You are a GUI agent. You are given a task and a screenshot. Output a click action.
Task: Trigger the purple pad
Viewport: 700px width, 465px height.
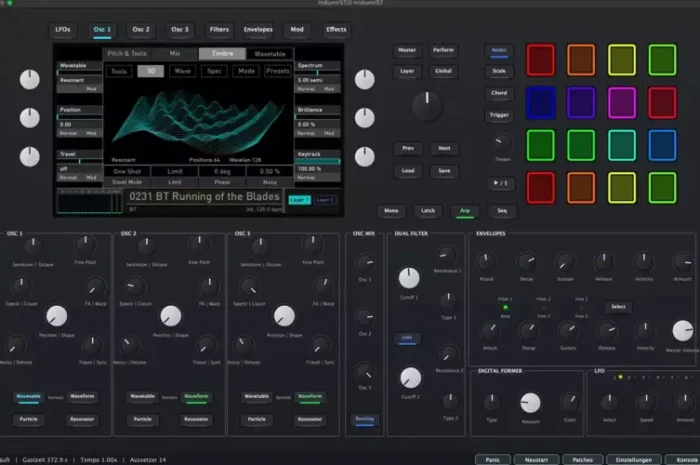point(581,103)
